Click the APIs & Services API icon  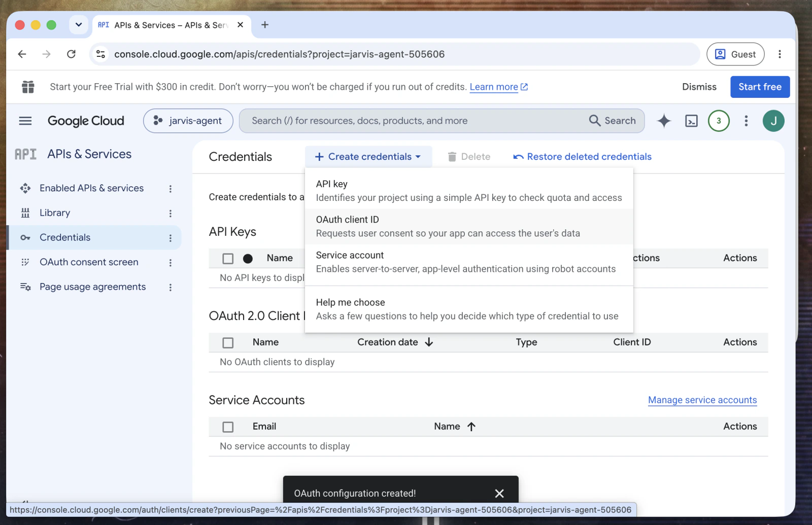(25, 154)
